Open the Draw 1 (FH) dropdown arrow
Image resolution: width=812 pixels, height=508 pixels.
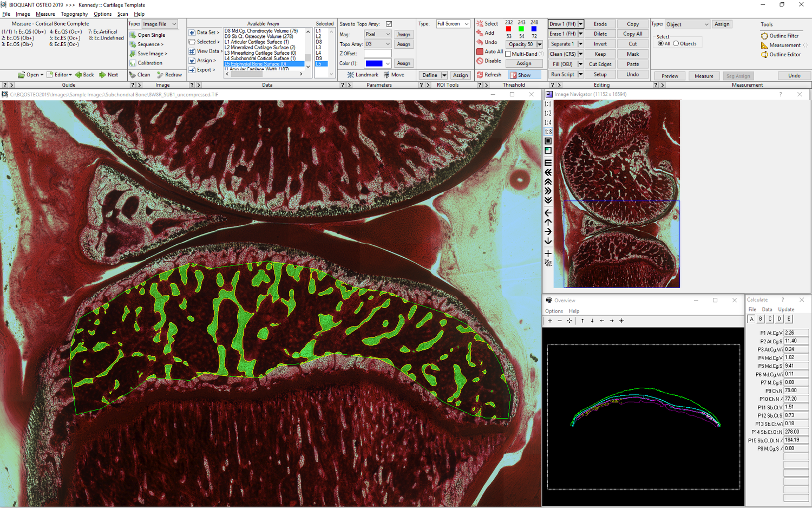(580, 24)
